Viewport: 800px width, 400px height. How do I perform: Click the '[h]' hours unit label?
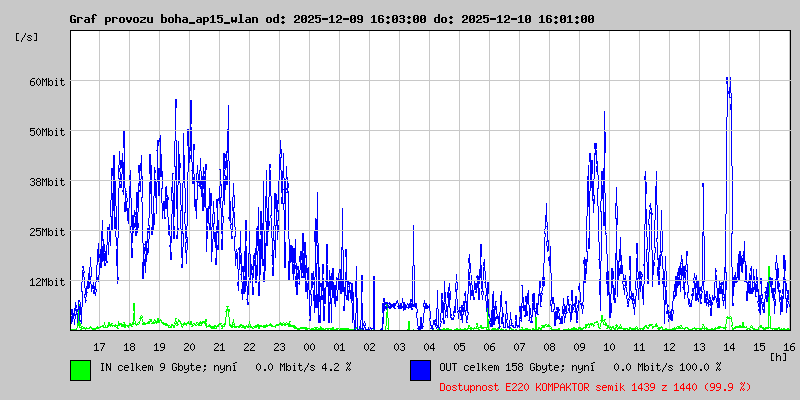click(x=779, y=356)
